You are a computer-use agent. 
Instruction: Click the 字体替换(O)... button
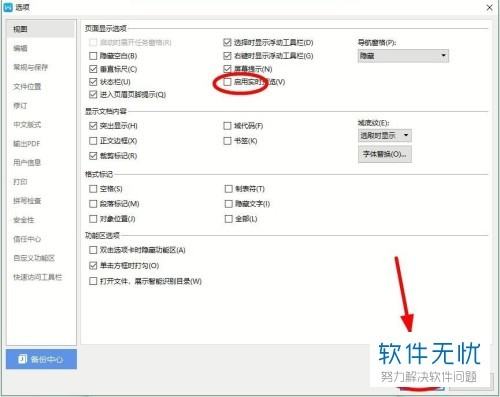[x=385, y=154]
